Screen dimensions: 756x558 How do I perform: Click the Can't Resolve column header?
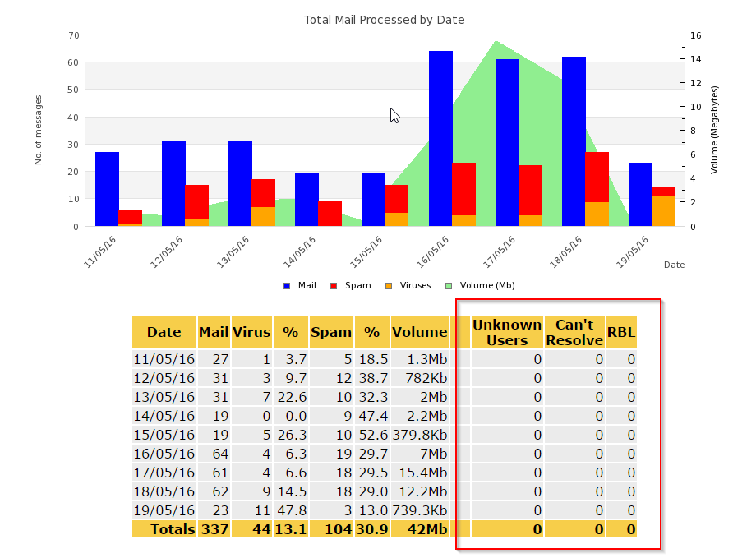(x=574, y=332)
